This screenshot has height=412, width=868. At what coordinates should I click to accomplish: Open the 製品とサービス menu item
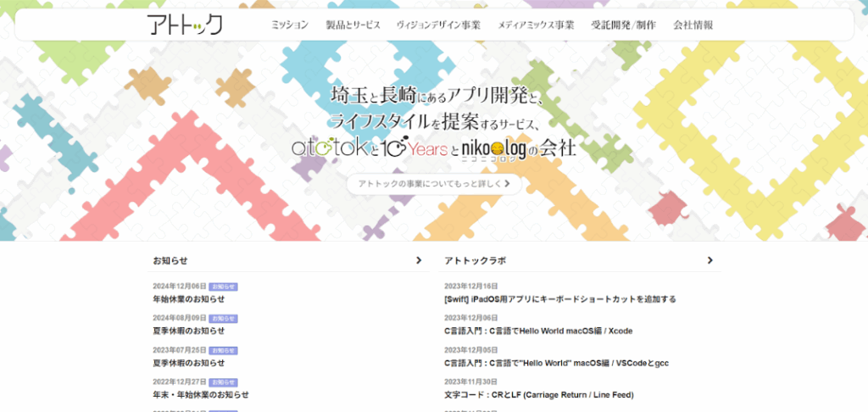(353, 25)
